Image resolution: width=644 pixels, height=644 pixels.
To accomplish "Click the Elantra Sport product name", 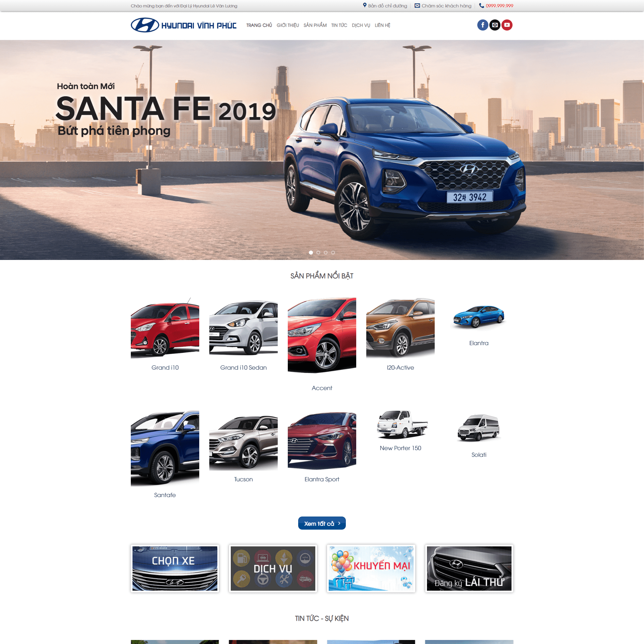I will (322, 479).
